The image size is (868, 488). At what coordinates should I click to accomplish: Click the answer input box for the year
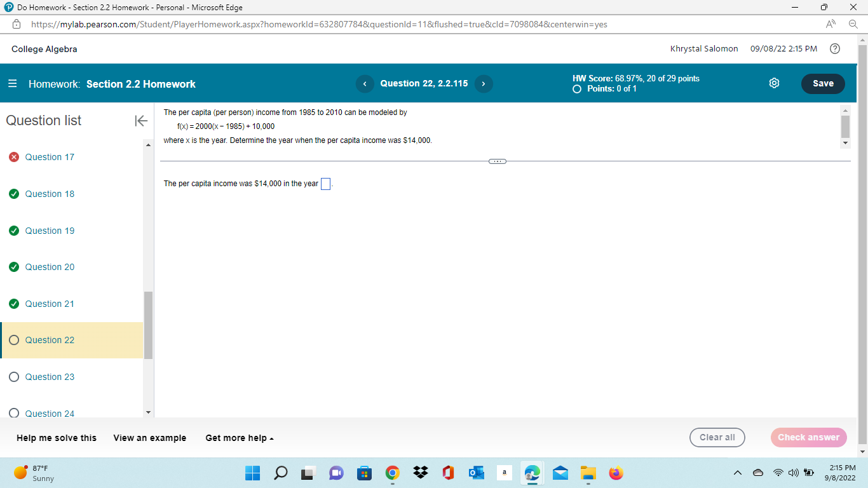click(x=325, y=184)
